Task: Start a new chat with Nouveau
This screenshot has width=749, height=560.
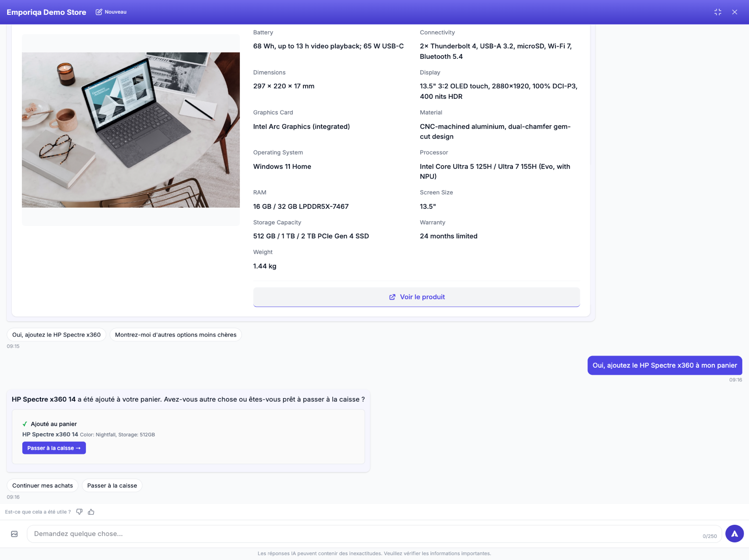Action: click(111, 12)
